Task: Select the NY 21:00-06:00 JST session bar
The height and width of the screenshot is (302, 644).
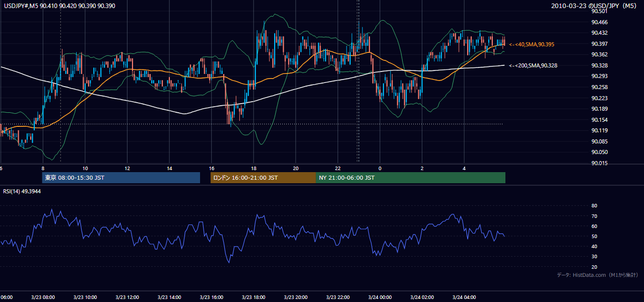Action: point(411,178)
